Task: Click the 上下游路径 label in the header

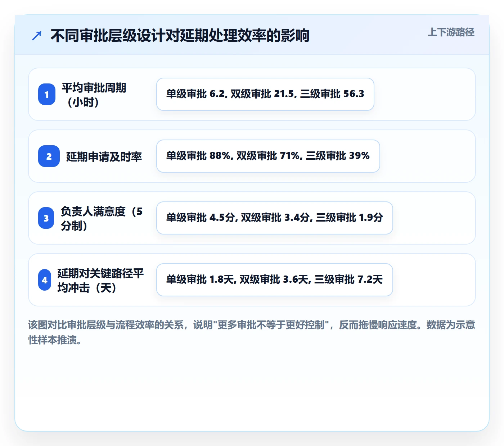Action: (x=451, y=32)
